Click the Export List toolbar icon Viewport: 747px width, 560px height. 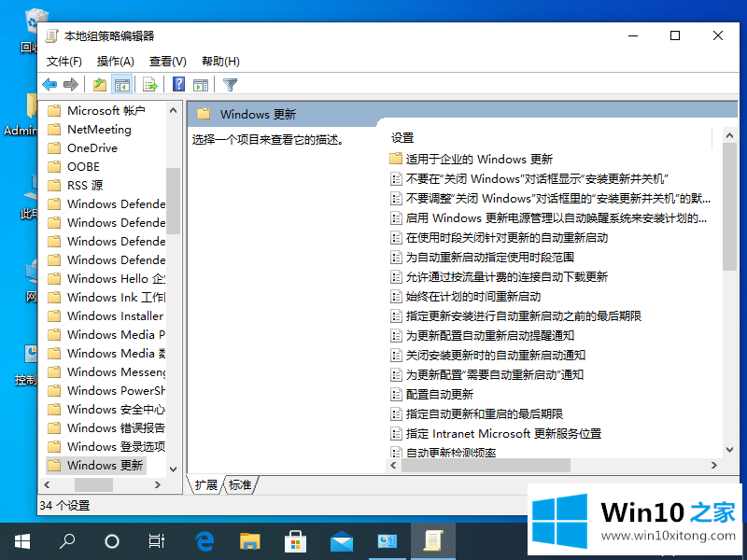click(149, 85)
